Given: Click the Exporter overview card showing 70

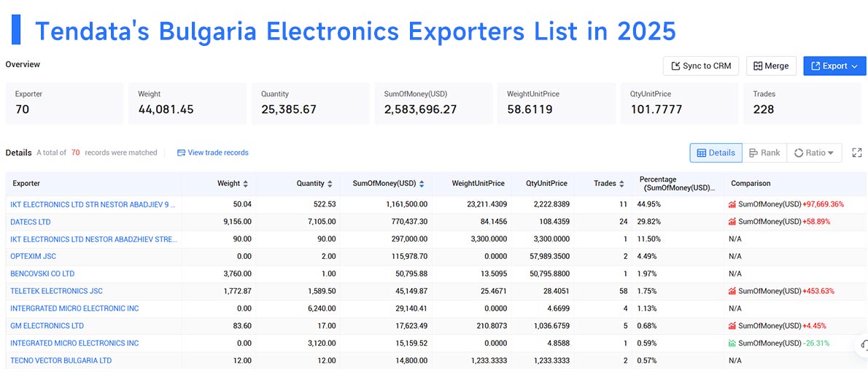Looking at the screenshot, I should pyautogui.click(x=64, y=104).
